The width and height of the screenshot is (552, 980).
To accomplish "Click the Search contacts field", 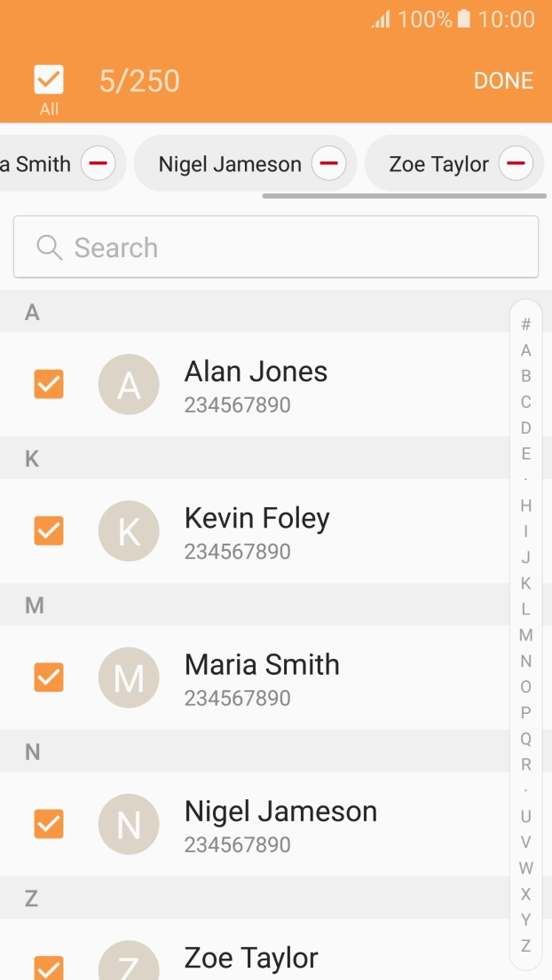I will 293,247.
